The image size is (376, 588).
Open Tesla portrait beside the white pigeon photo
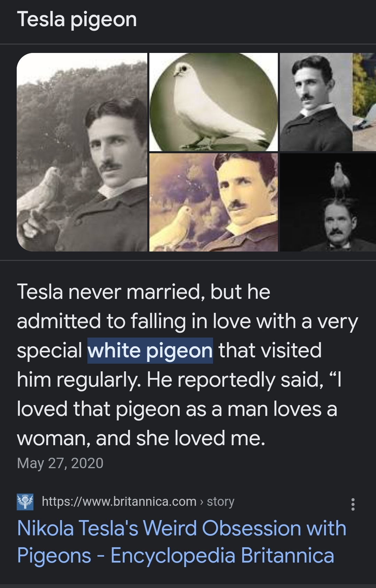(316, 102)
